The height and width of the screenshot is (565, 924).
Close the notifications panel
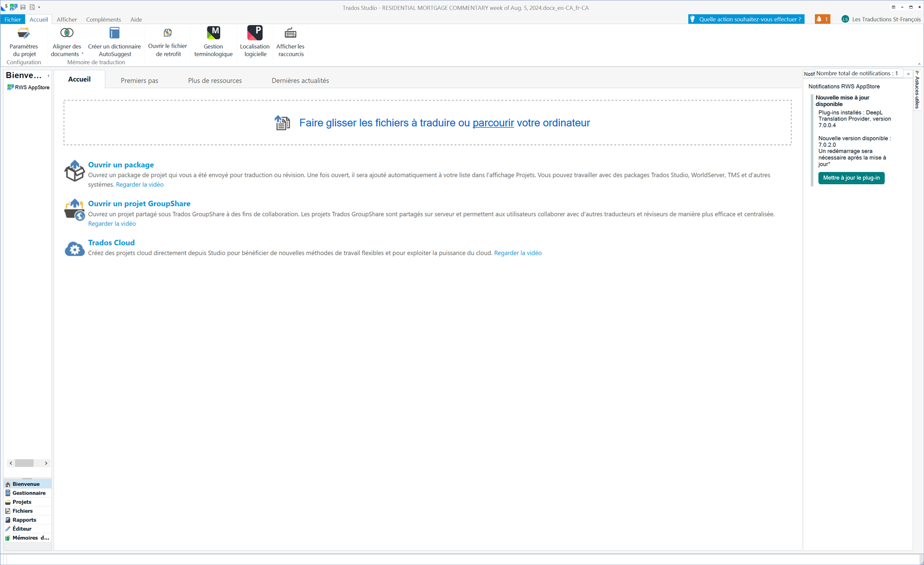[x=908, y=74]
